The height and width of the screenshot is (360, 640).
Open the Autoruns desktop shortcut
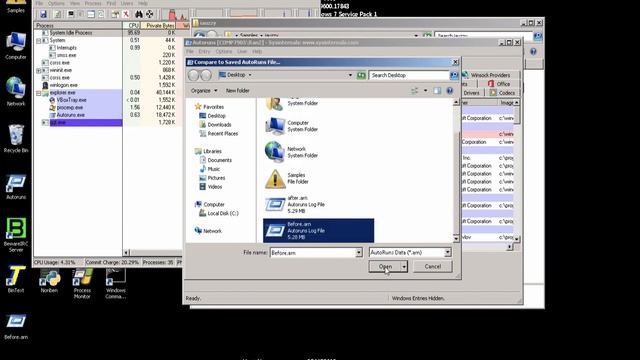(16, 187)
